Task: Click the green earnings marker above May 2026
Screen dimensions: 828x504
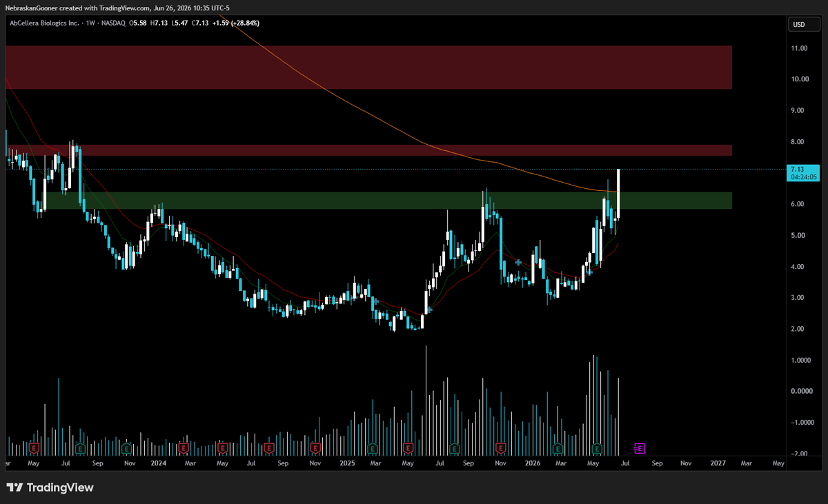Action: 598,448
